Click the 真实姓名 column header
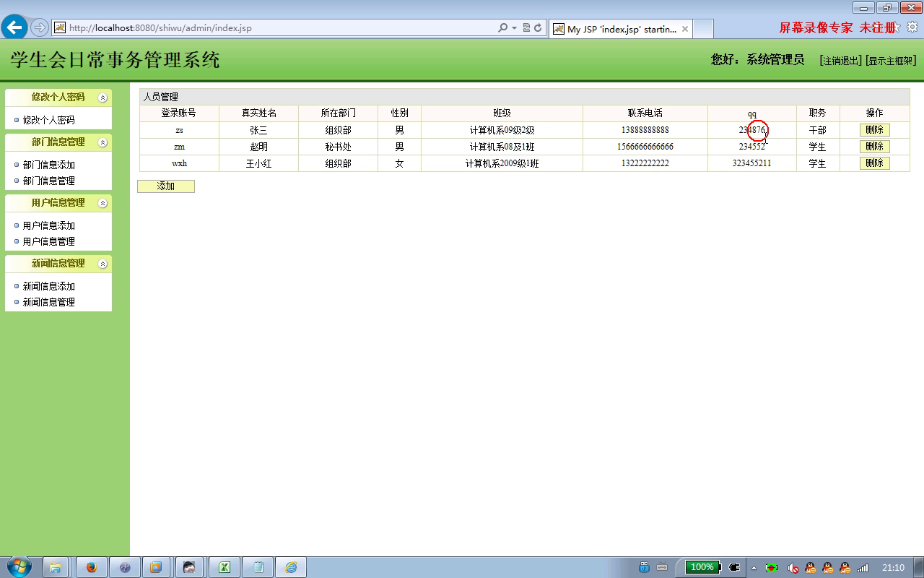The height and width of the screenshot is (578, 924). [258, 113]
